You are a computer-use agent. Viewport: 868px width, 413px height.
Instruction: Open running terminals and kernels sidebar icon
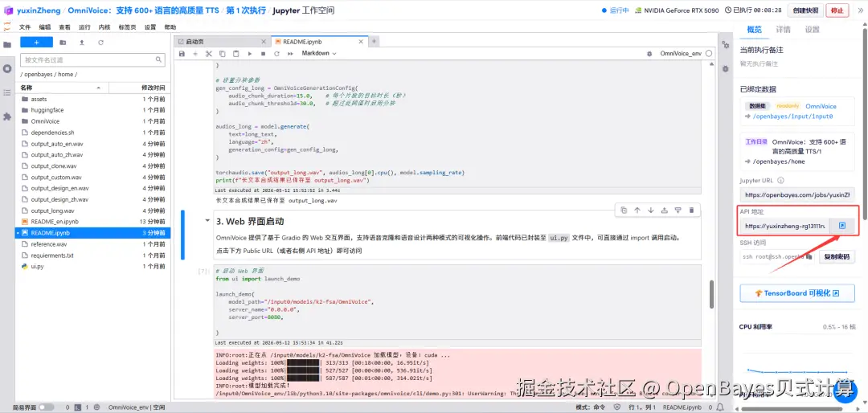point(7,68)
